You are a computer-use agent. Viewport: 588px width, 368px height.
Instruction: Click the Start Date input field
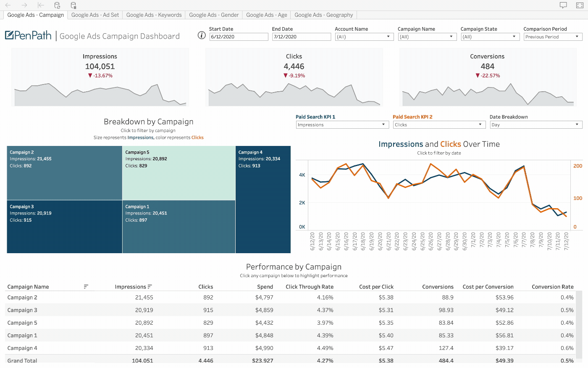[x=239, y=37]
